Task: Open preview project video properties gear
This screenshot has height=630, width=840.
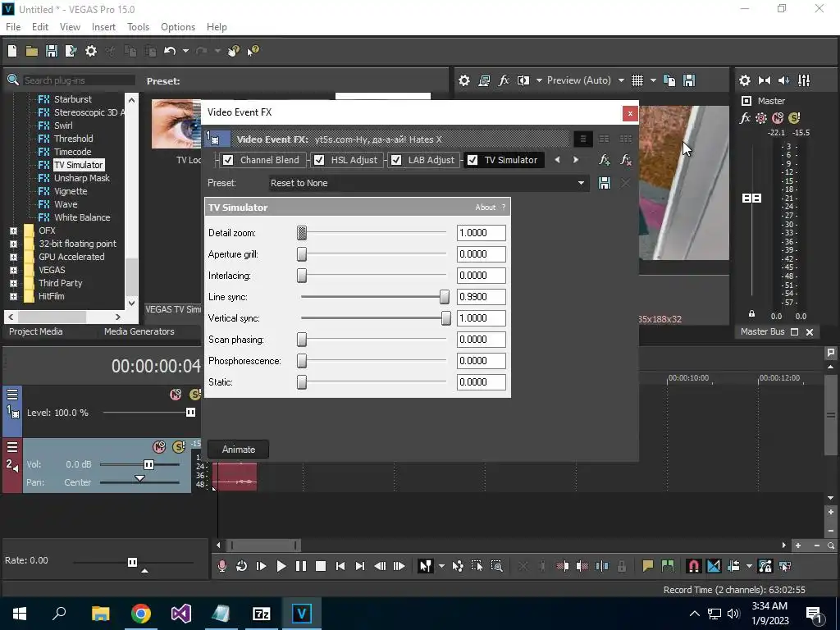Action: click(x=464, y=80)
